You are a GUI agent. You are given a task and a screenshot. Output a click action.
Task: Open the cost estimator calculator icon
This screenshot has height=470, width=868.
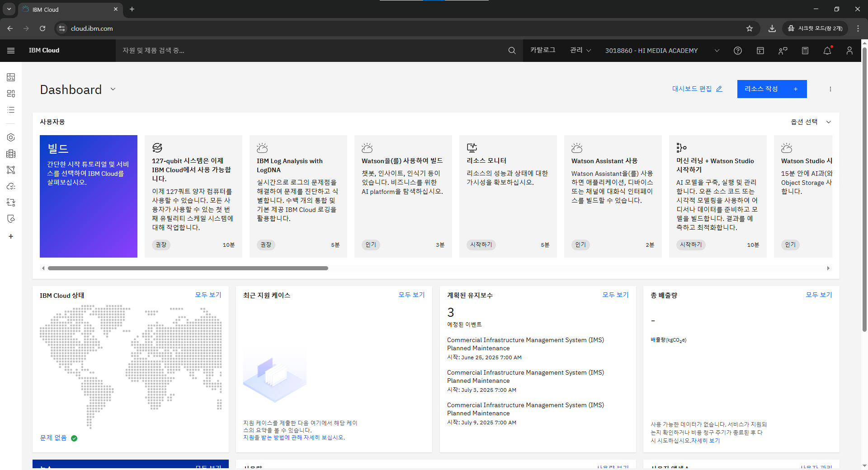pyautogui.click(x=805, y=51)
